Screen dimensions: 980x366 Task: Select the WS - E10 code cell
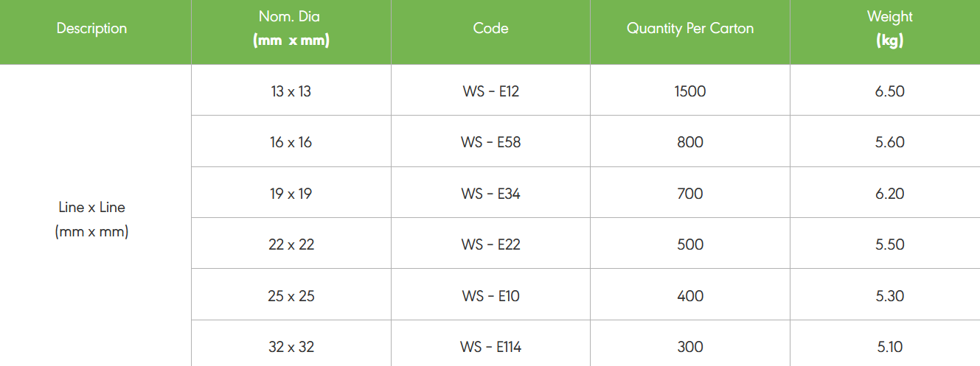[x=490, y=296]
